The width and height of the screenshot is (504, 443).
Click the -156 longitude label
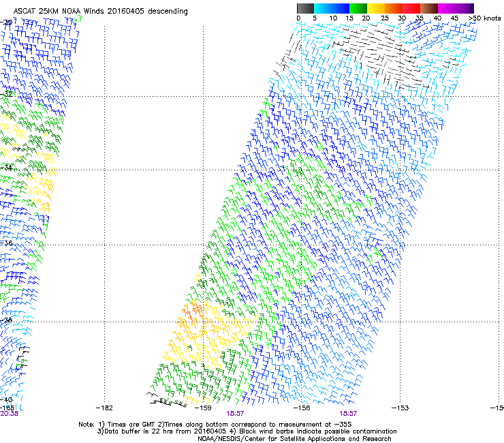[302, 408]
